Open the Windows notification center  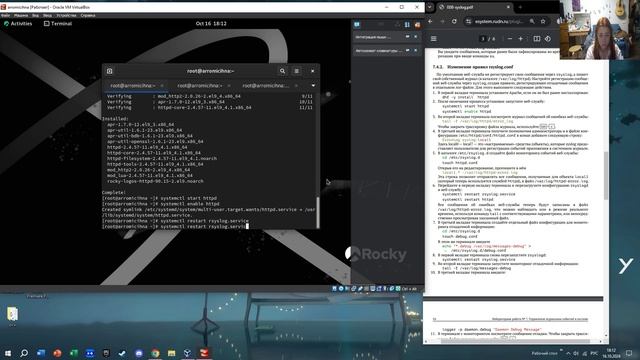629,353
